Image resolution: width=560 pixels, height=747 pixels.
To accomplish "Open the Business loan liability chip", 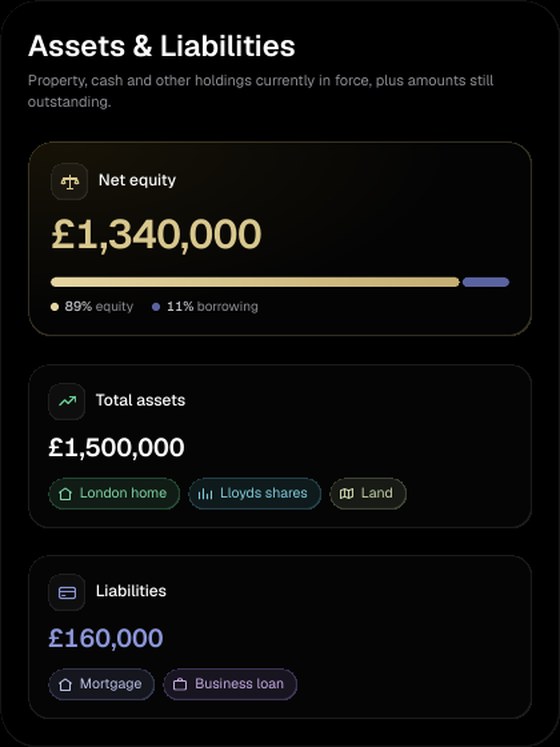I will (x=230, y=685).
